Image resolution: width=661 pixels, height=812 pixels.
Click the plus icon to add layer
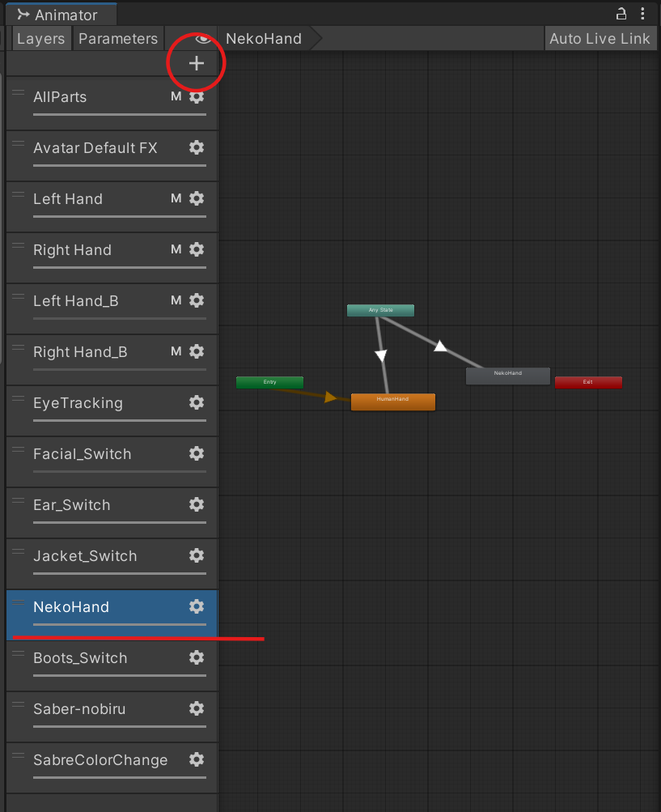click(x=196, y=63)
